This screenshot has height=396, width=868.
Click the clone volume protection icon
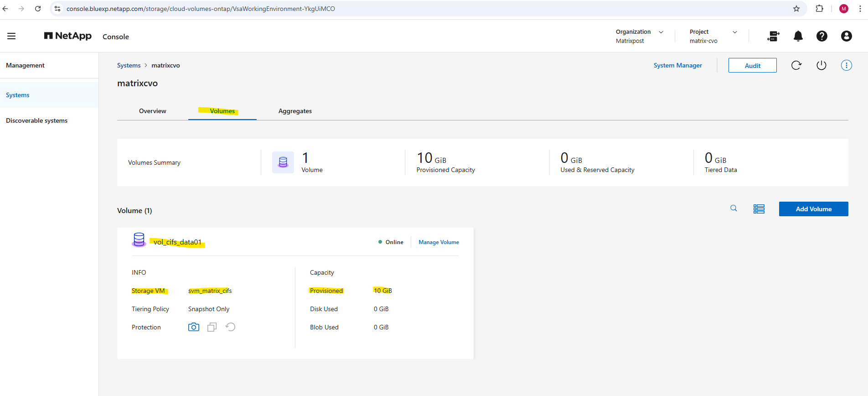click(212, 327)
